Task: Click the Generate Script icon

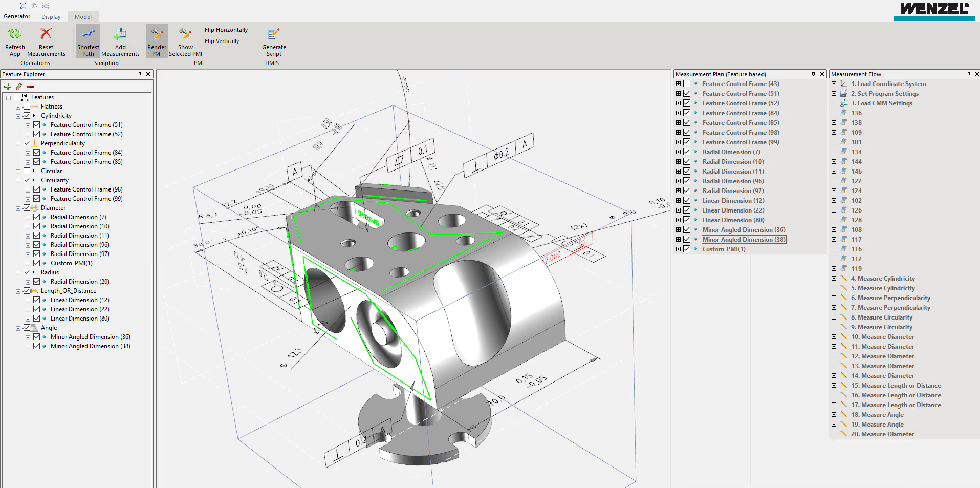Action: pos(274,34)
